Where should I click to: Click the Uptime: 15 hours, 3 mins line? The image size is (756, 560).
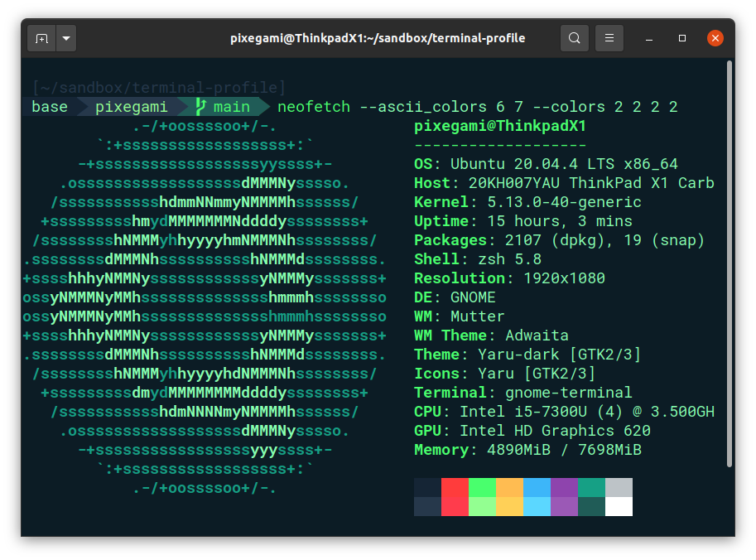[523, 221]
